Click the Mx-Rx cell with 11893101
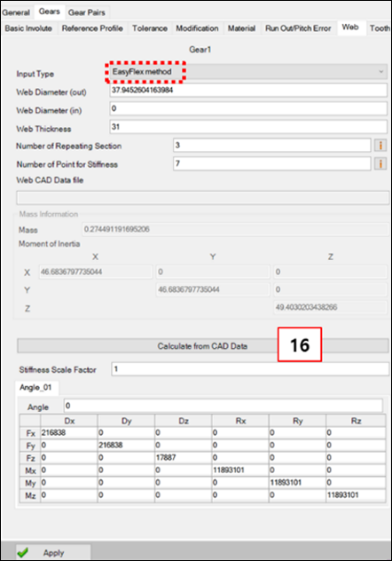This screenshot has height=561, width=392. coord(240,470)
